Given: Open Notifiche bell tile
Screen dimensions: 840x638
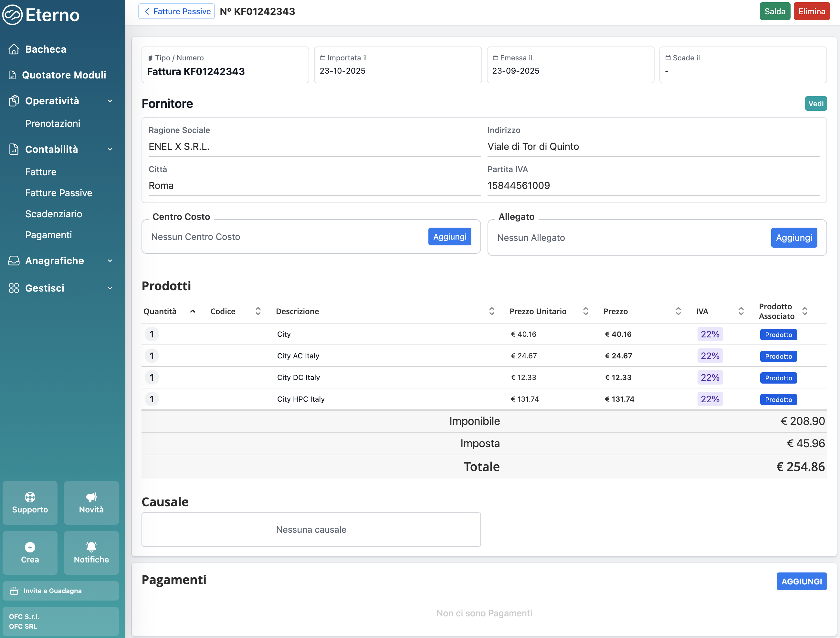Looking at the screenshot, I should pyautogui.click(x=91, y=552).
